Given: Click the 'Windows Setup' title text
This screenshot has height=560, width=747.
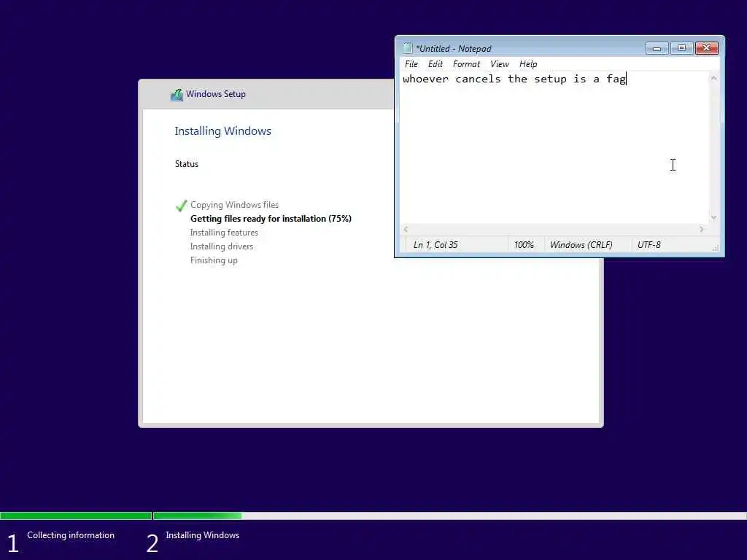Looking at the screenshot, I should [x=216, y=94].
